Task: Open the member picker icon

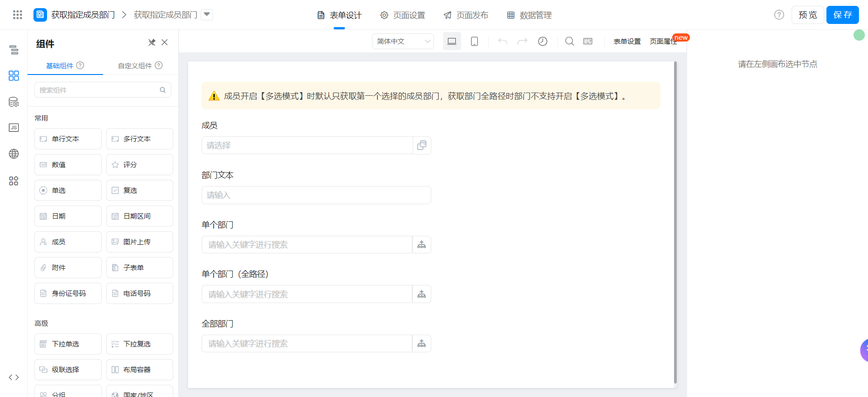Action: coord(422,145)
